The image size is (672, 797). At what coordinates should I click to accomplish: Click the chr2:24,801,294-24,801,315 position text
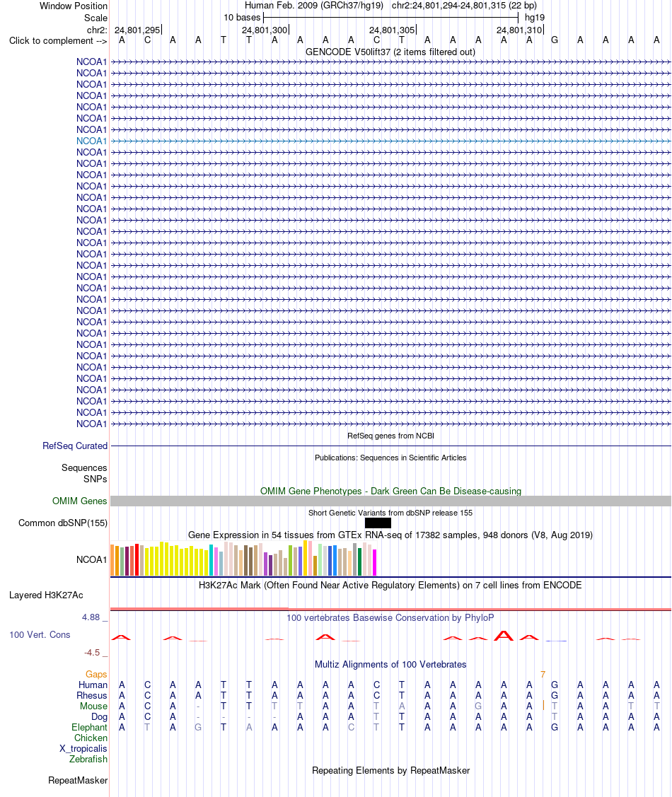464,6
